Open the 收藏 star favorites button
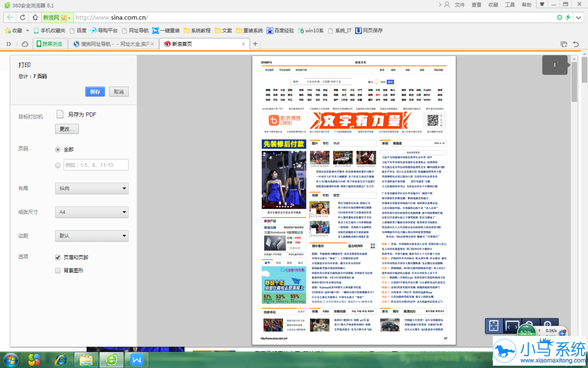Viewport: 588px width, 368px height. (x=13, y=31)
